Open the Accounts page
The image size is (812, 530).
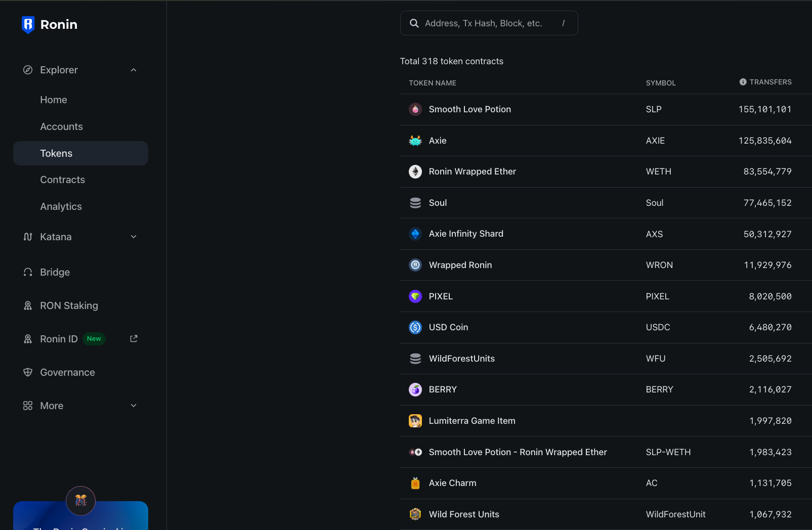(61, 126)
